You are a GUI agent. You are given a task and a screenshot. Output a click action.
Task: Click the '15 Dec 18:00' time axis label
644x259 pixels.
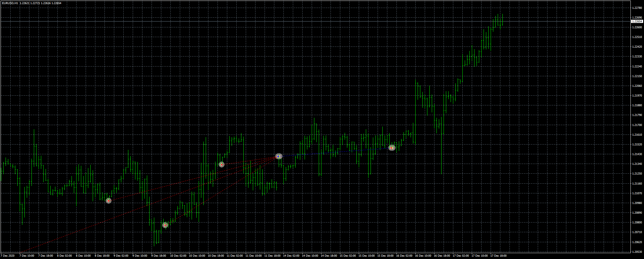385,256
